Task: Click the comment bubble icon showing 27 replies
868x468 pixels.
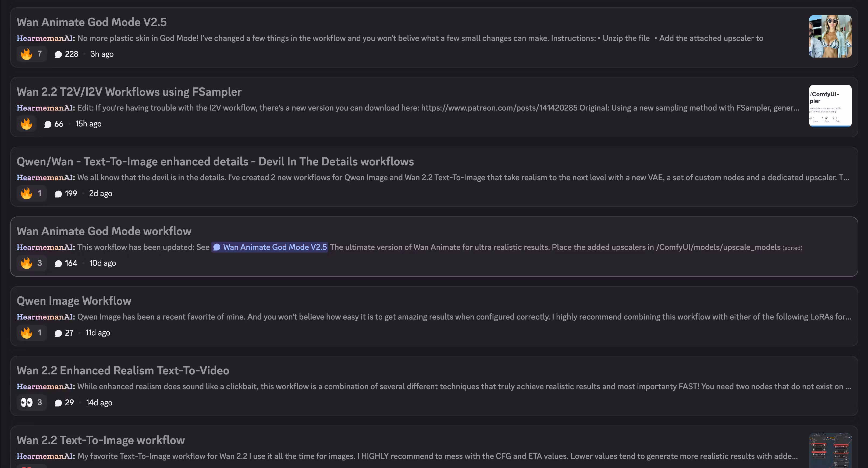Action: click(58, 333)
